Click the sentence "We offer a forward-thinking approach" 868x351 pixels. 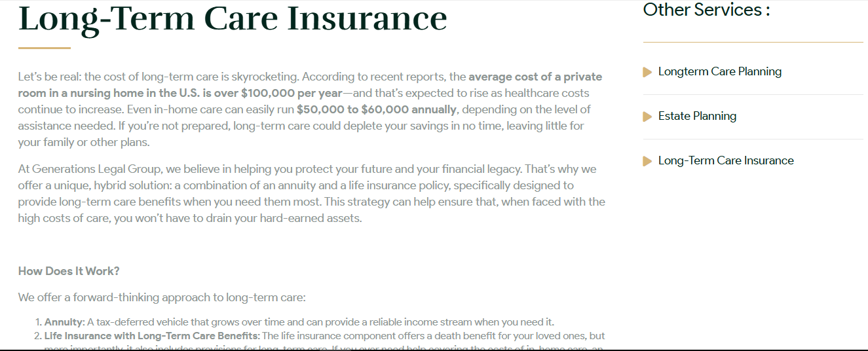click(x=162, y=297)
